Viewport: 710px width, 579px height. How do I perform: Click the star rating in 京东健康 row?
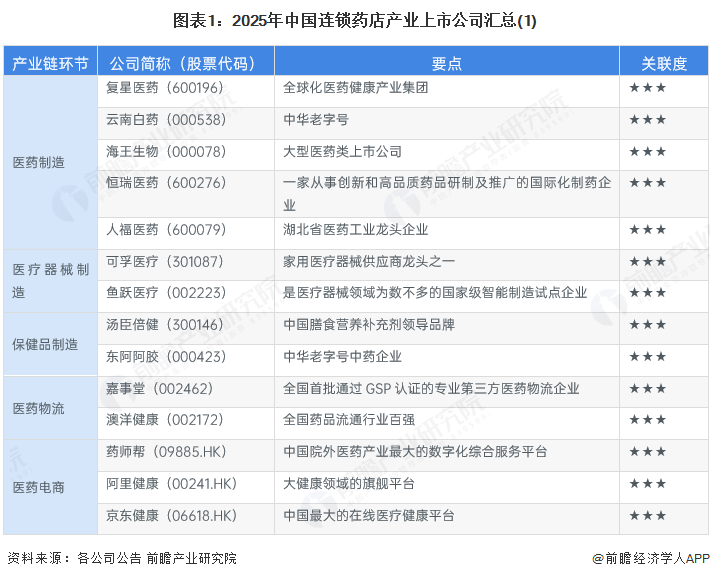click(x=648, y=516)
